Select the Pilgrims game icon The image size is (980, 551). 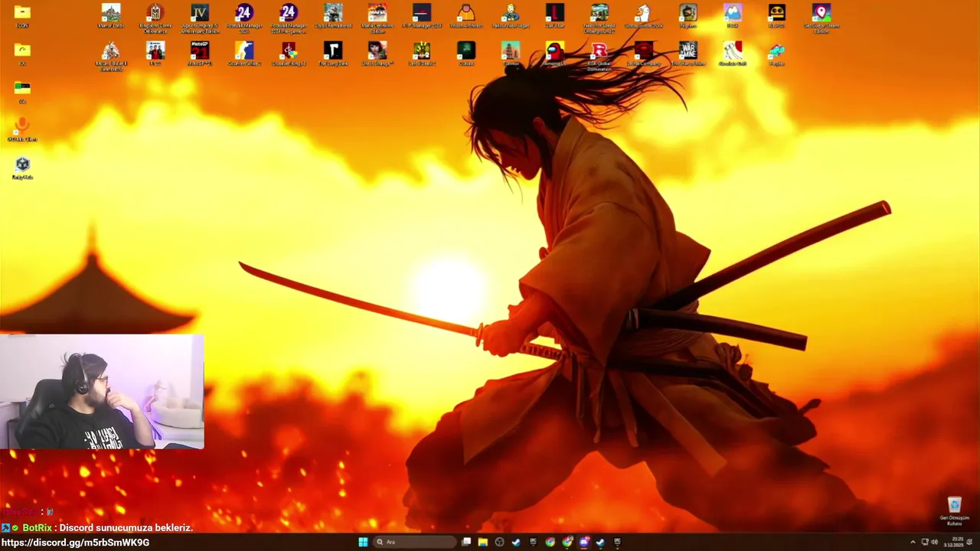click(x=688, y=17)
